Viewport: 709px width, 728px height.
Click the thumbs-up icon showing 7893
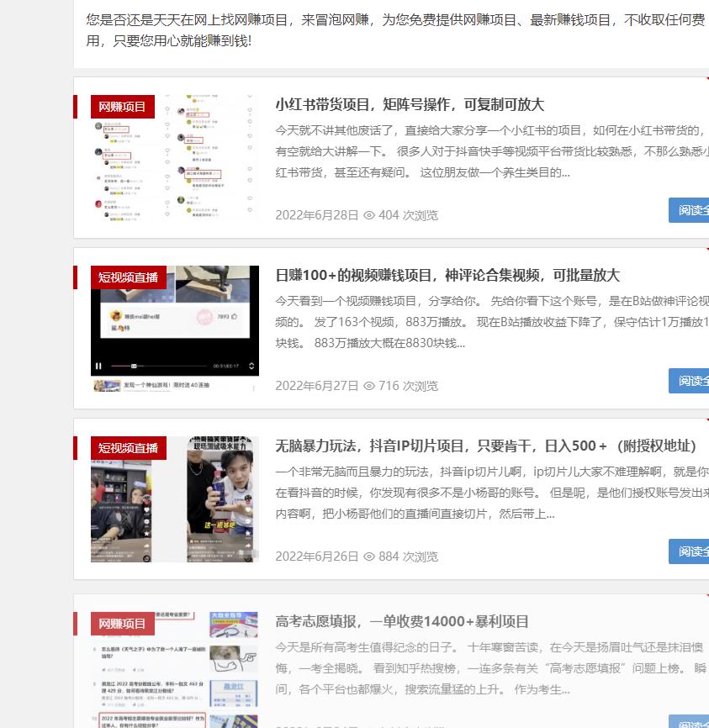click(x=235, y=316)
